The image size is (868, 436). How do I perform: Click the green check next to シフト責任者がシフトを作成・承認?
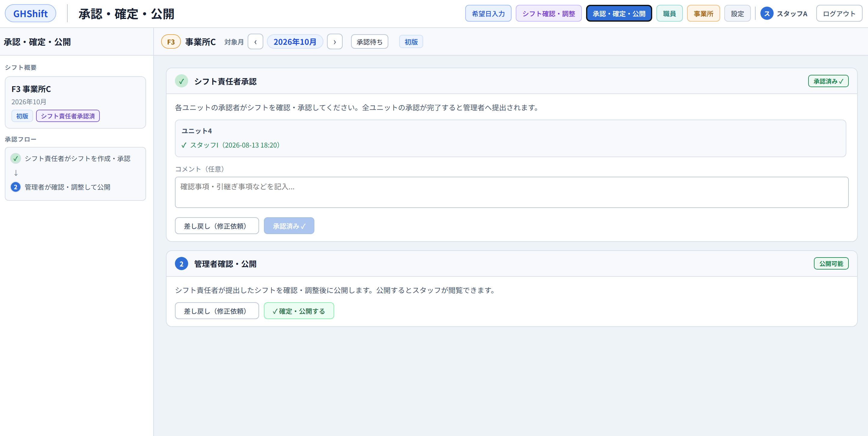click(16, 158)
